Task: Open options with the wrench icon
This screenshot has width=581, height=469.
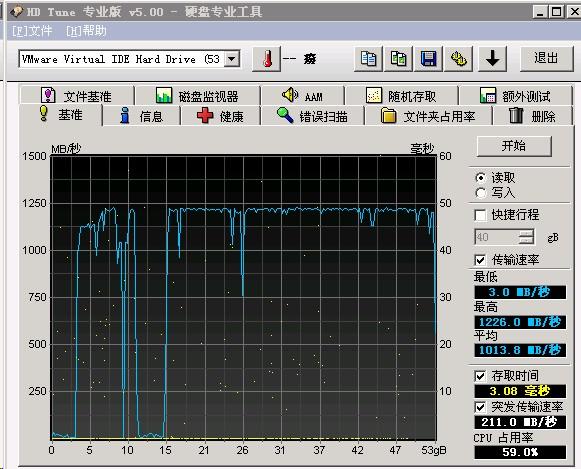Action: 459,59
